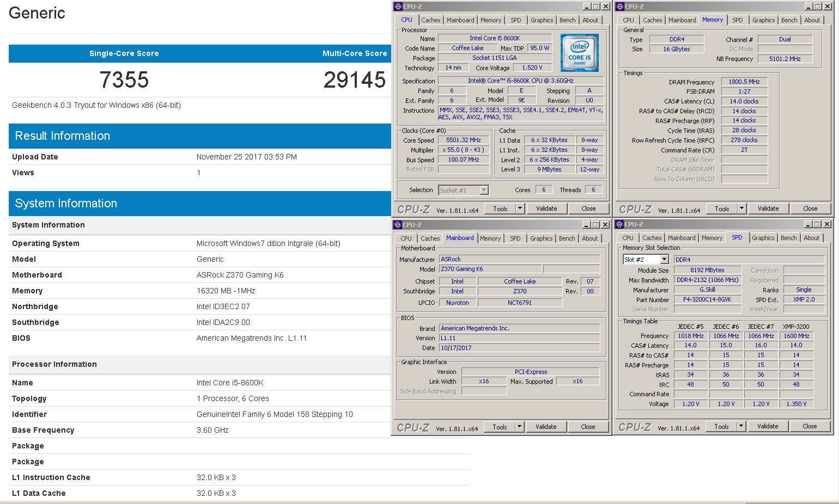839x504 pixels.
Task: Switch to Memory tab in SPD window
Action: [712, 238]
